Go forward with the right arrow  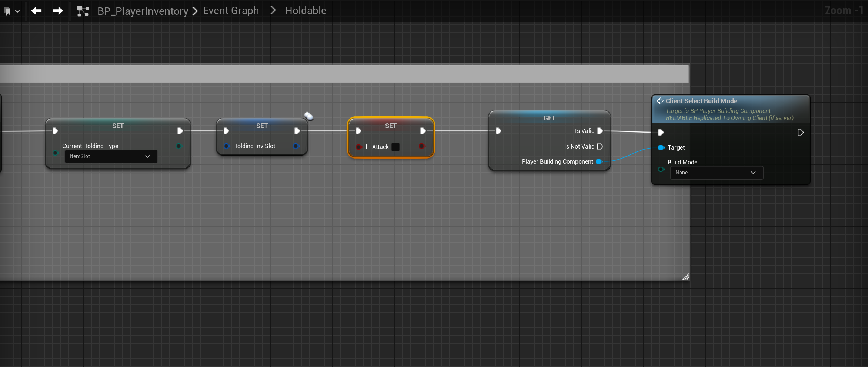click(x=58, y=11)
